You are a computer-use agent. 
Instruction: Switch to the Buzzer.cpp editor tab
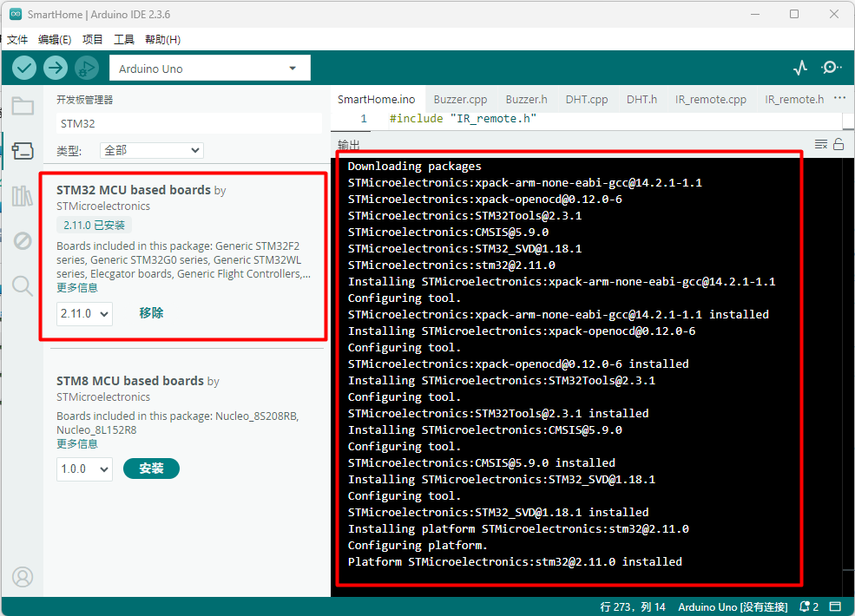pyautogui.click(x=460, y=99)
